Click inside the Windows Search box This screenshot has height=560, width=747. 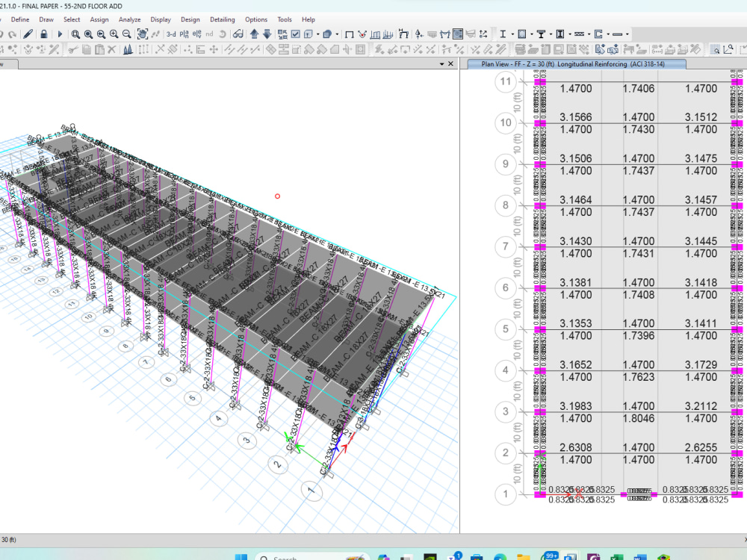pyautogui.click(x=288, y=556)
